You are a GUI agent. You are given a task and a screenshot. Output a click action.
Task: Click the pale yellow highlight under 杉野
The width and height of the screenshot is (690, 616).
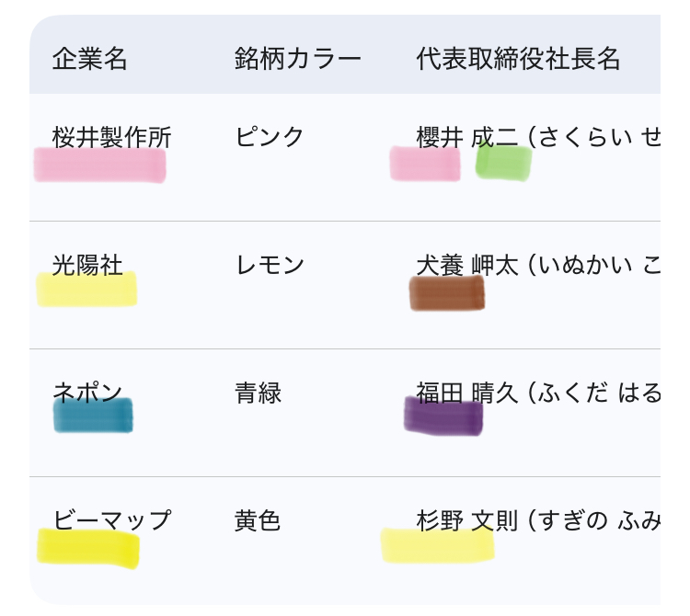tap(438, 545)
